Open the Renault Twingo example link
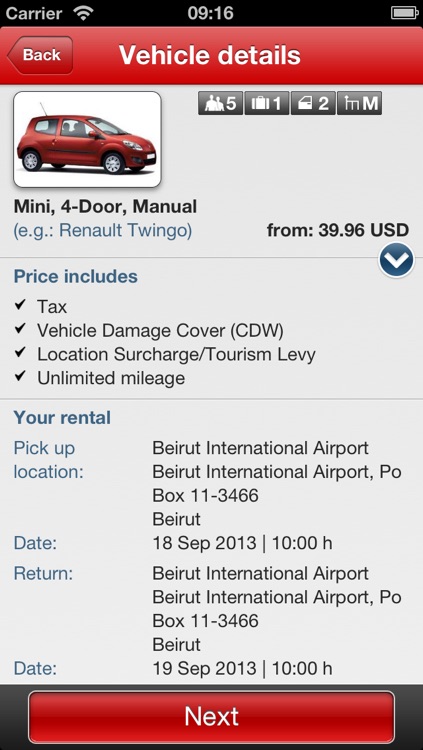Image resolution: width=423 pixels, height=750 pixels. (103, 231)
